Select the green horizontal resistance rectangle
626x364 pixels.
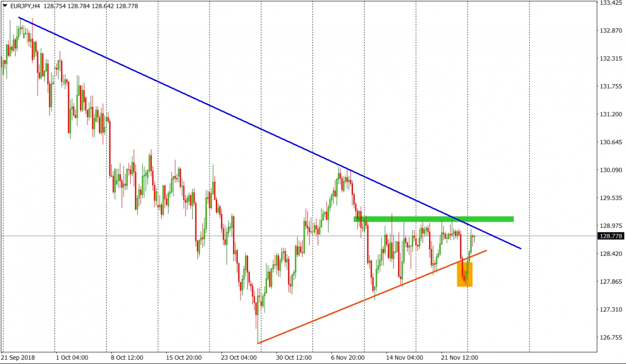coord(433,219)
